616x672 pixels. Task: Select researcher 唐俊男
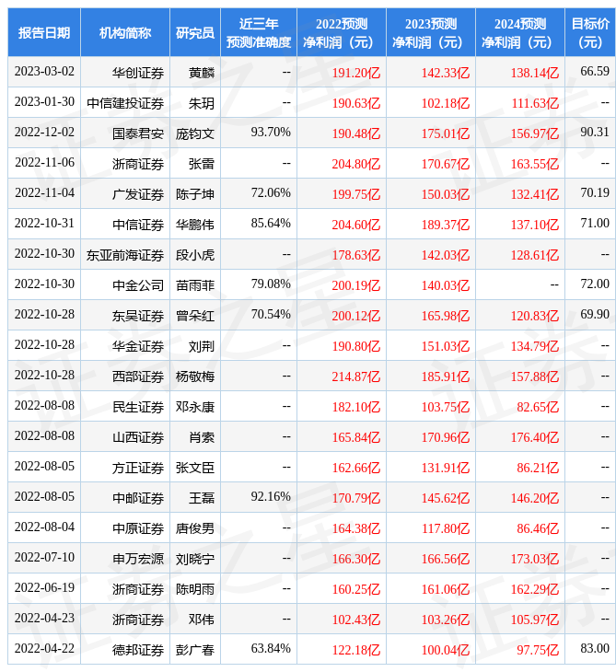(195, 529)
